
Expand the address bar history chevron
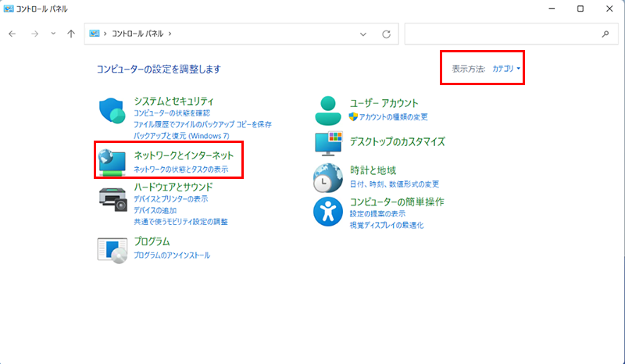[363, 34]
